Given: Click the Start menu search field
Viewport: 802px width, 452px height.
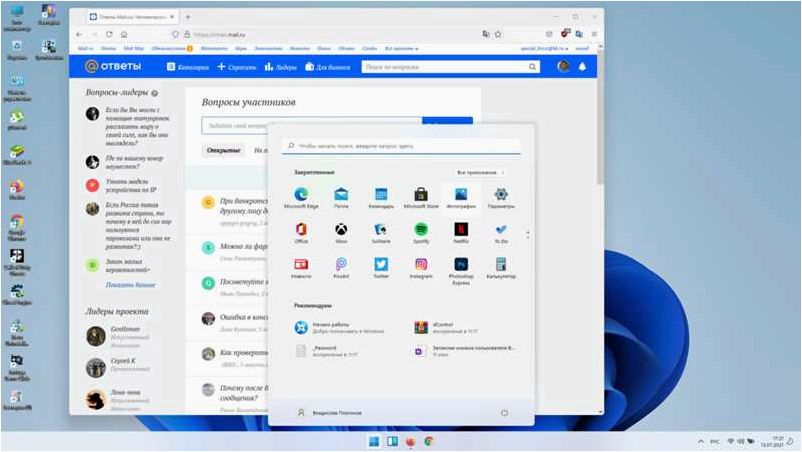Looking at the screenshot, I should [401, 146].
